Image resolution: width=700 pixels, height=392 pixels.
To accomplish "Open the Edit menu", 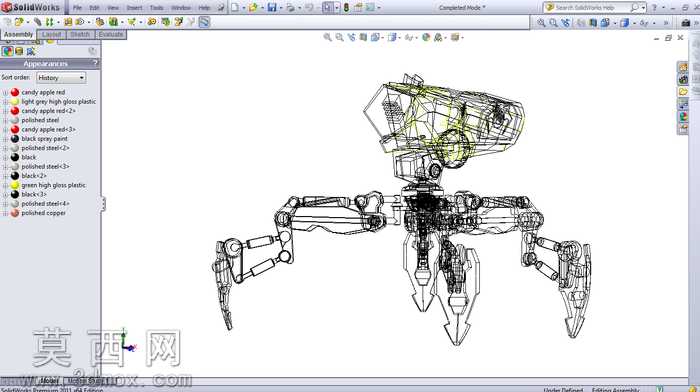I will coord(94,8).
